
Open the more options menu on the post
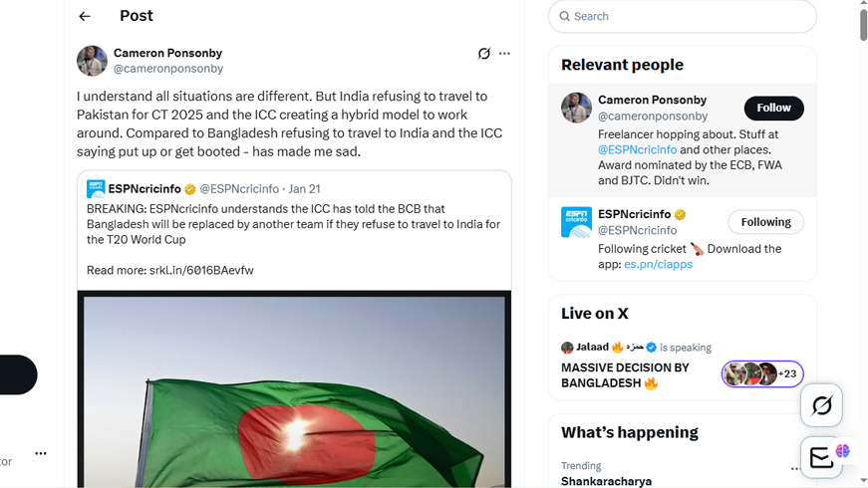point(504,54)
